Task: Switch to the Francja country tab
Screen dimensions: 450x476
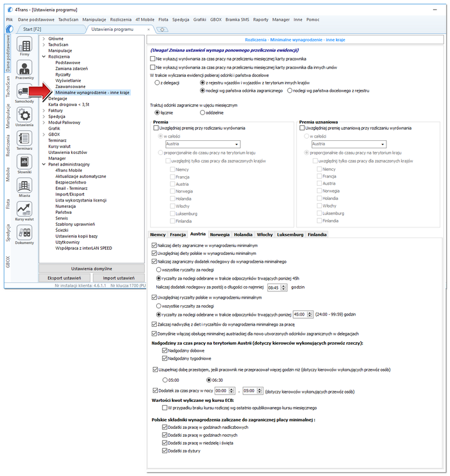Action: (x=178, y=235)
